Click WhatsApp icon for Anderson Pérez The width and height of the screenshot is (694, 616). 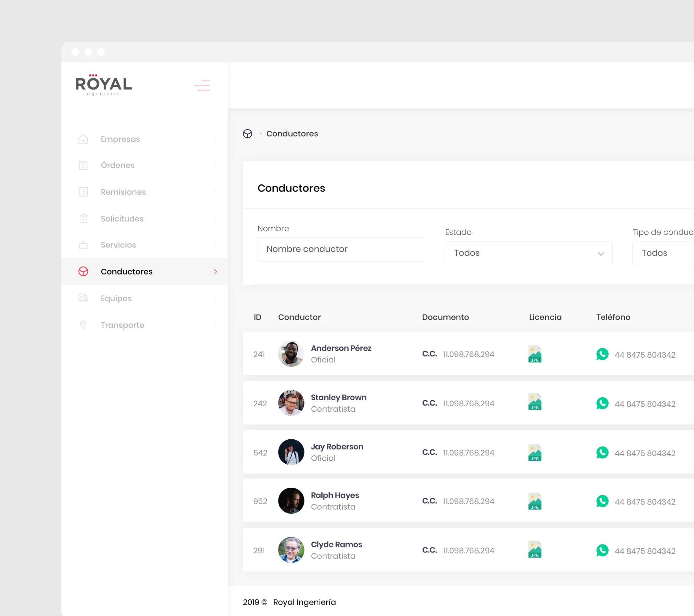(x=602, y=354)
